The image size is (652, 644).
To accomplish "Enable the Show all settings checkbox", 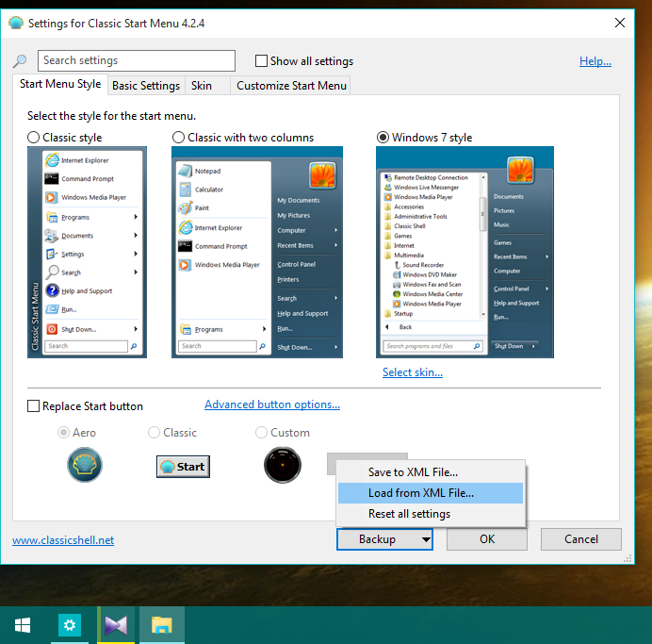I will (x=261, y=60).
